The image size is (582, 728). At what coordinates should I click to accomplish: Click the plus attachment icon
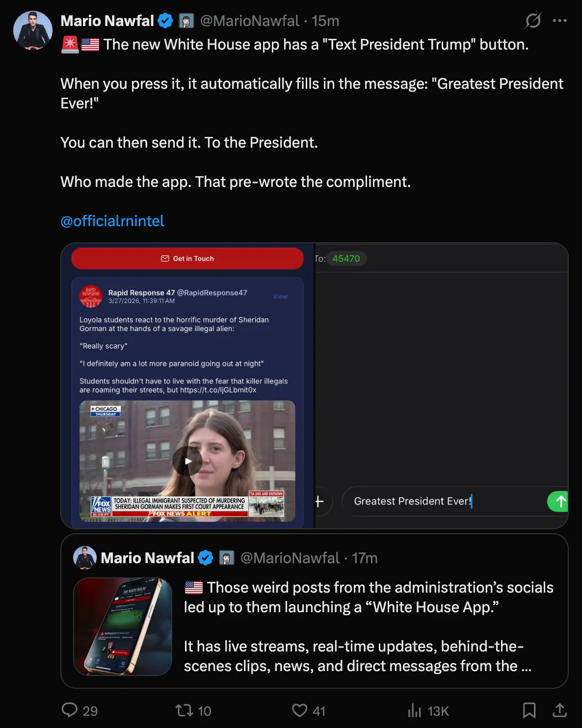[319, 501]
